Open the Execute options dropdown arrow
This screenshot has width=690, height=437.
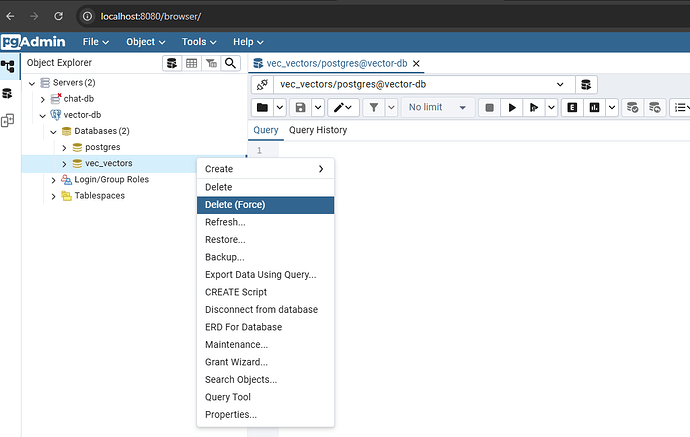551,107
